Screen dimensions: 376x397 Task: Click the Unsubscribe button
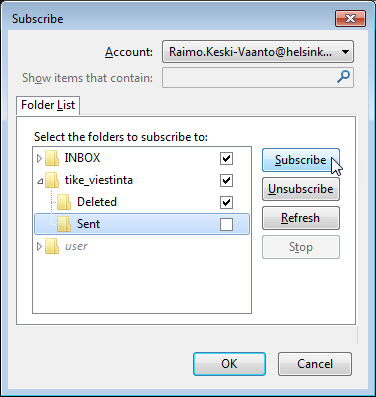pos(301,189)
